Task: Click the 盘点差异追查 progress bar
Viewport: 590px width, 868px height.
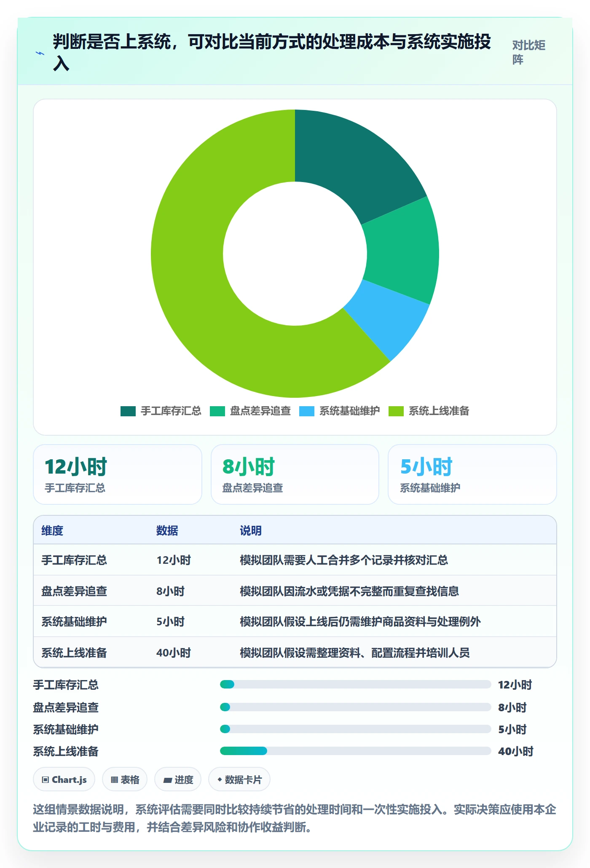Action: pyautogui.click(x=356, y=707)
